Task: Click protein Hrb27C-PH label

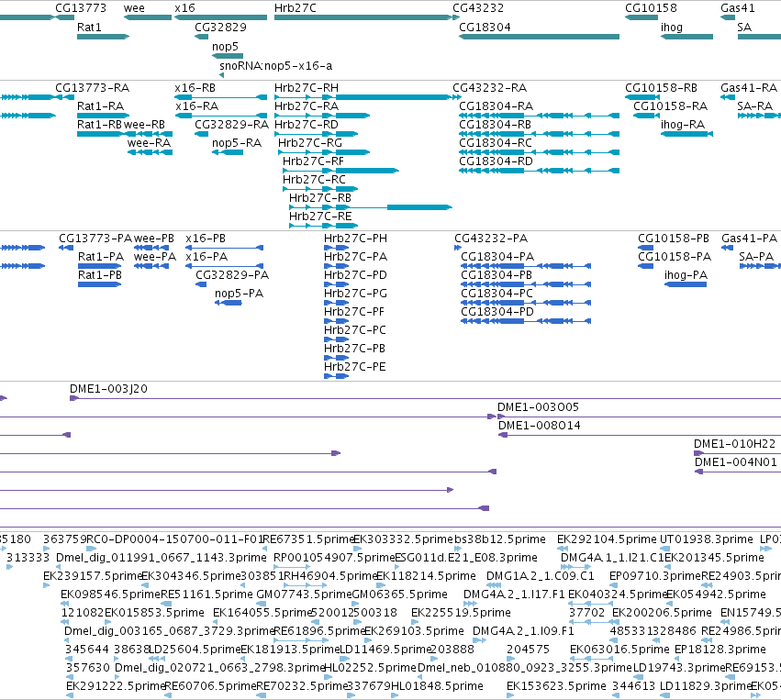Action: pyautogui.click(x=356, y=239)
